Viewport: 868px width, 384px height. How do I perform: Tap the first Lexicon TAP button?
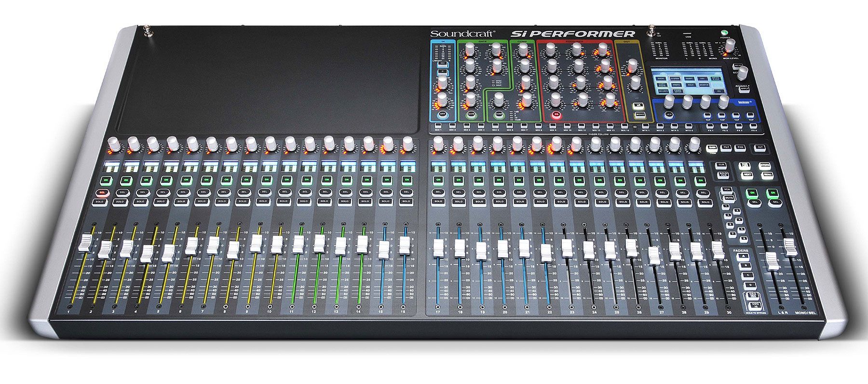pos(708,116)
